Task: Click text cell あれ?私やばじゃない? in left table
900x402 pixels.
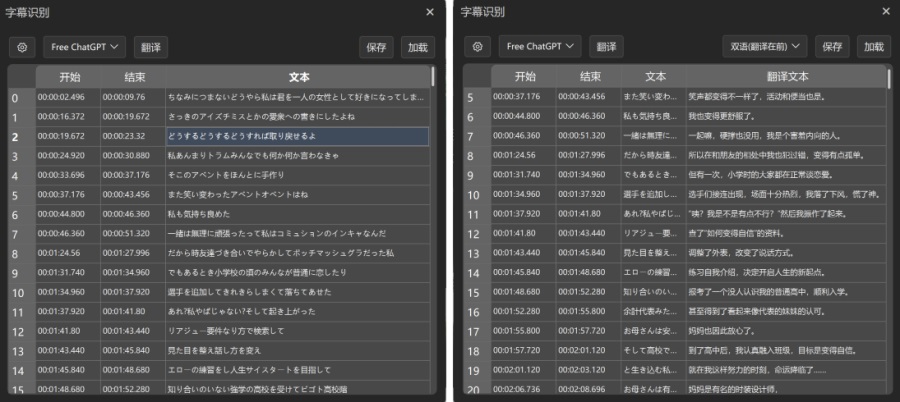Action: pos(298,312)
